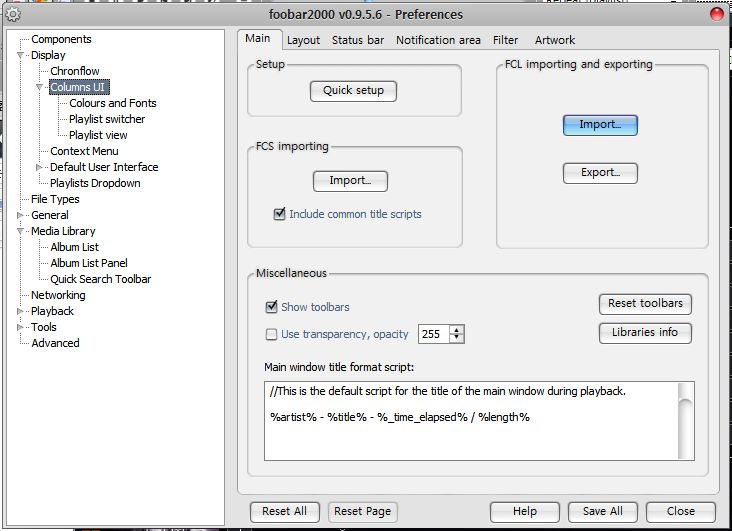Select Playlists Dropdown item

[95, 183]
